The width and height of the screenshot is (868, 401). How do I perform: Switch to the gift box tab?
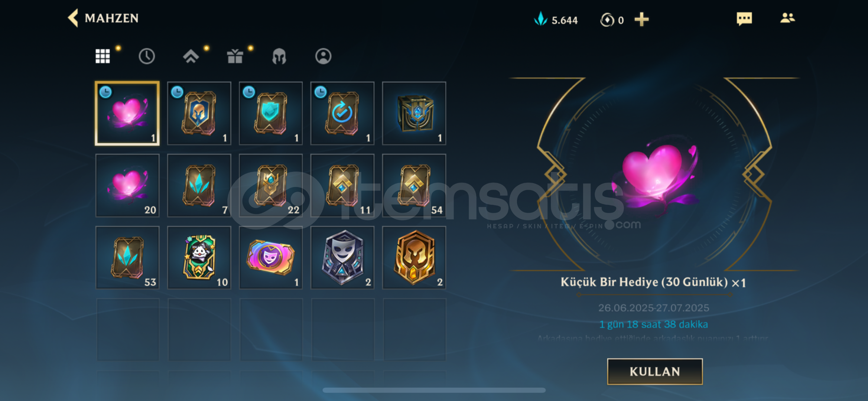click(x=235, y=56)
